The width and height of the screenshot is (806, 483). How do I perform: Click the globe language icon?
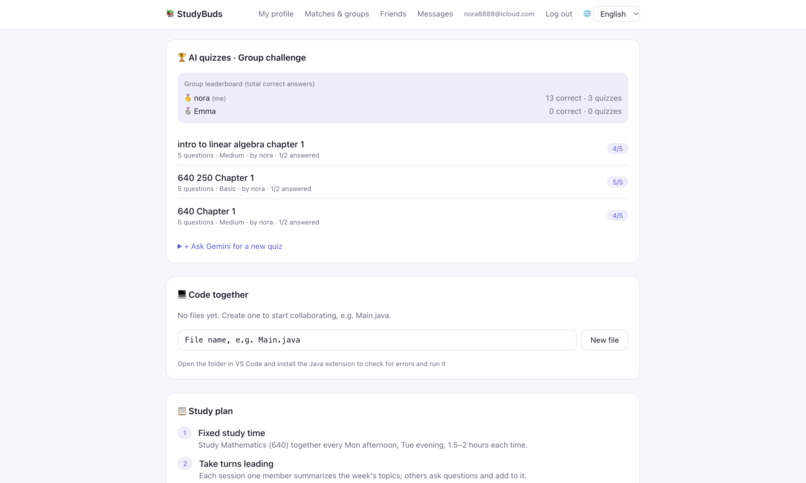[587, 14]
